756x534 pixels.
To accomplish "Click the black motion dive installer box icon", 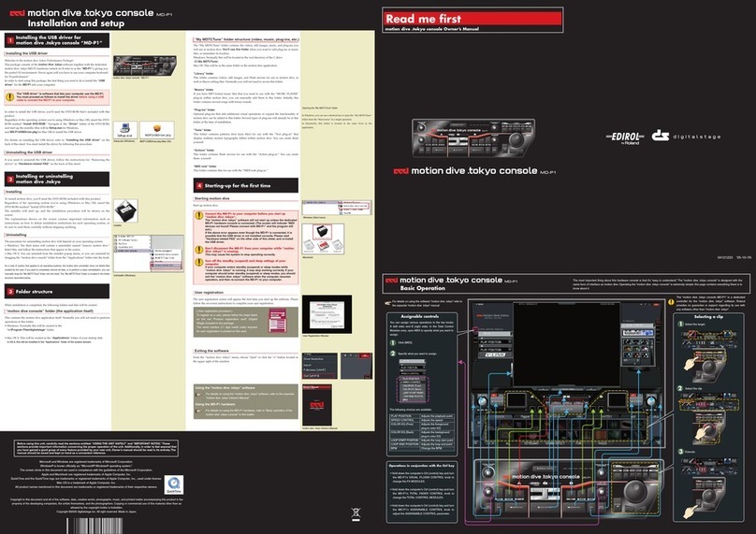I will (x=125, y=210).
